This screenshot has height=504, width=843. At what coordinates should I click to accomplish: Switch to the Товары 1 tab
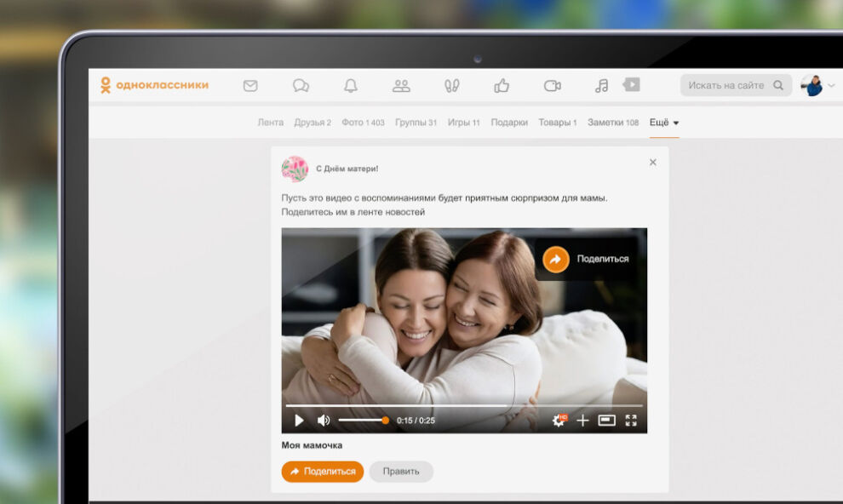click(x=558, y=123)
